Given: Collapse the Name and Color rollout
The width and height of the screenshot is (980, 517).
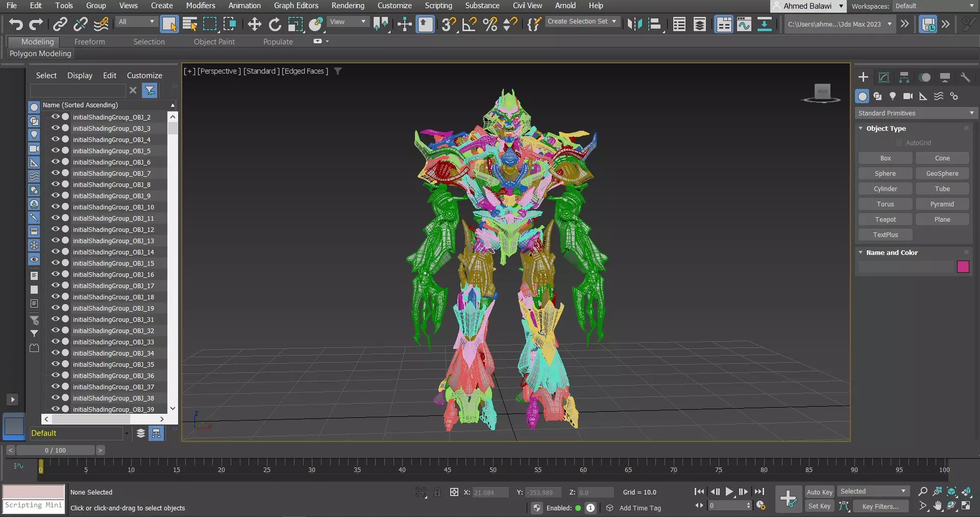Looking at the screenshot, I should coord(861,252).
